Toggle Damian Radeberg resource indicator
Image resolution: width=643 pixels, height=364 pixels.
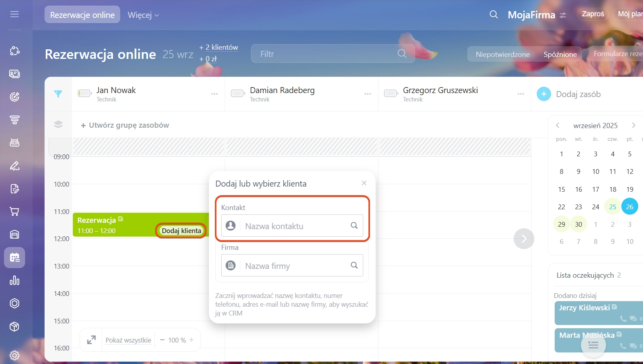(x=238, y=93)
